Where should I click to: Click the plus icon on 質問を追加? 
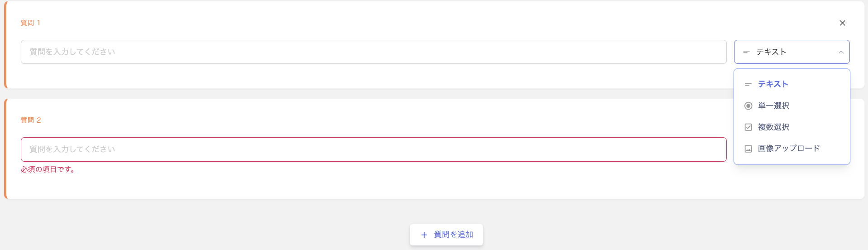click(424, 235)
